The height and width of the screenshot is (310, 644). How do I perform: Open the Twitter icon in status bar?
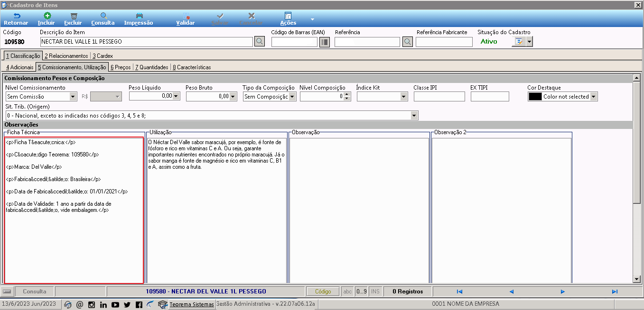point(127,304)
